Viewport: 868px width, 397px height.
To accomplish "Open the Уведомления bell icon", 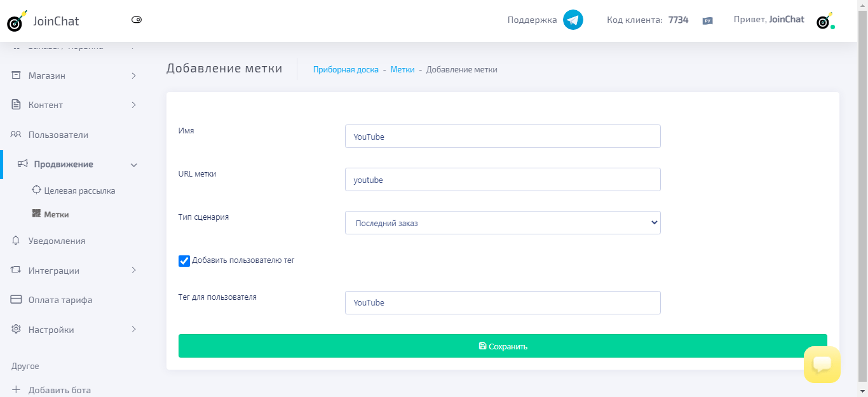I will 17,241.
